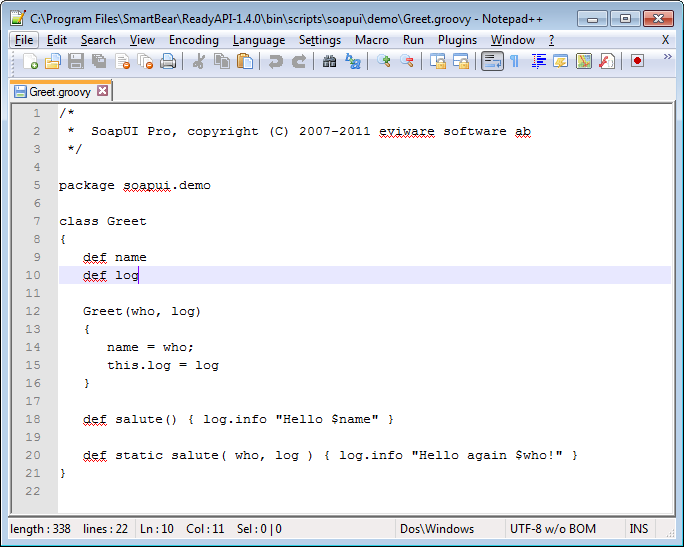The width and height of the screenshot is (684, 547).
Task: Open the Settings menu
Action: click(x=320, y=40)
